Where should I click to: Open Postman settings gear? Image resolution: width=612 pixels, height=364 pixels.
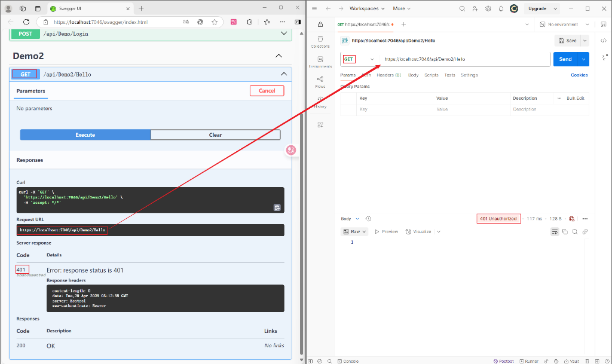(488, 8)
